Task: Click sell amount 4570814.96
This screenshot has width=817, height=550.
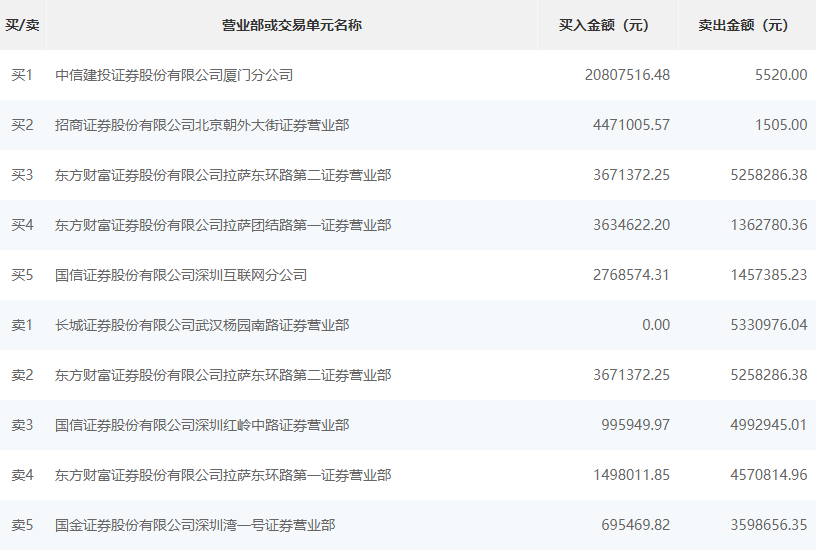Action: [x=769, y=475]
